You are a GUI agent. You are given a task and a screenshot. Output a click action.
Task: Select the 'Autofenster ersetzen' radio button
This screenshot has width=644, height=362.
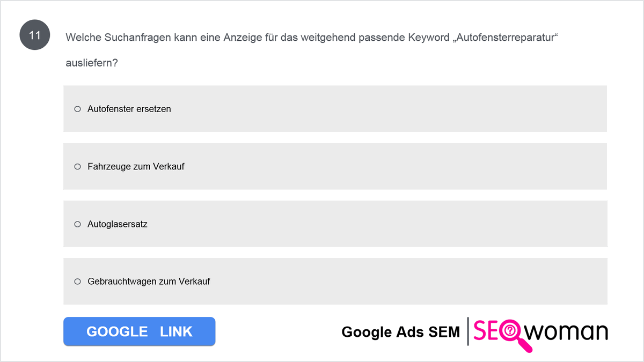click(77, 109)
